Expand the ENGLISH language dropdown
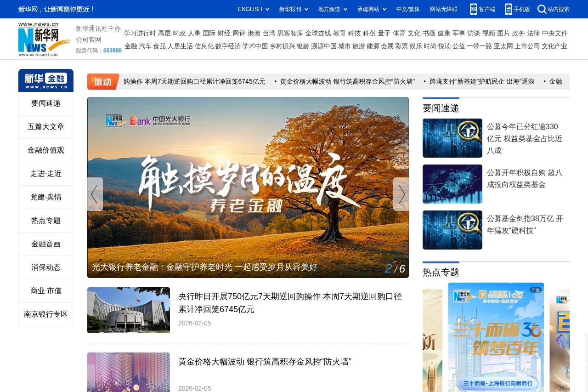This screenshot has width=588, height=392. coord(253,9)
